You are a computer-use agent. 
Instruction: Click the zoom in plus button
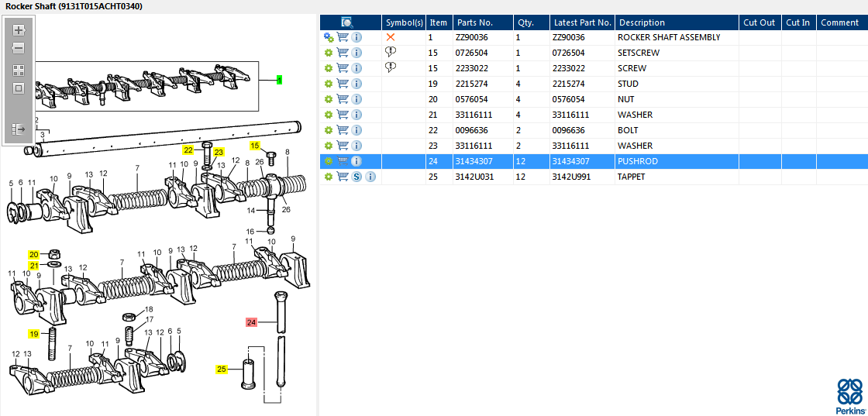pyautogui.click(x=19, y=30)
